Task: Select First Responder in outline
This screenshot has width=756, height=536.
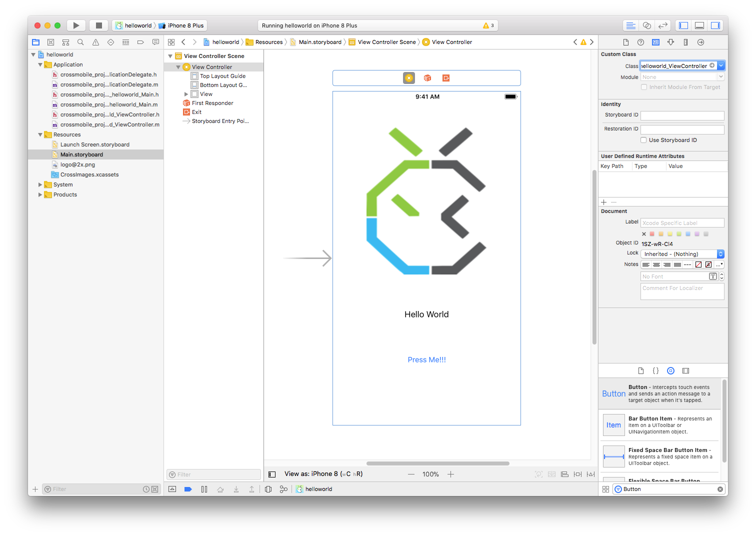Action: pyautogui.click(x=212, y=103)
